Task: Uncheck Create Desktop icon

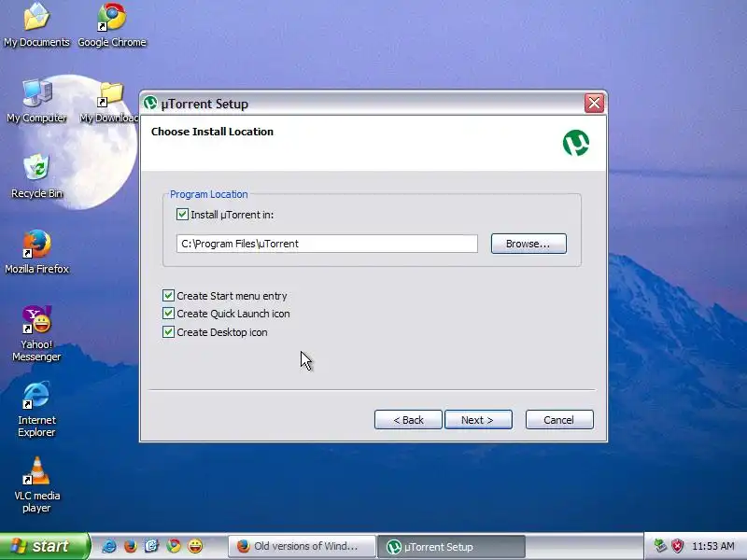Action: tap(168, 332)
